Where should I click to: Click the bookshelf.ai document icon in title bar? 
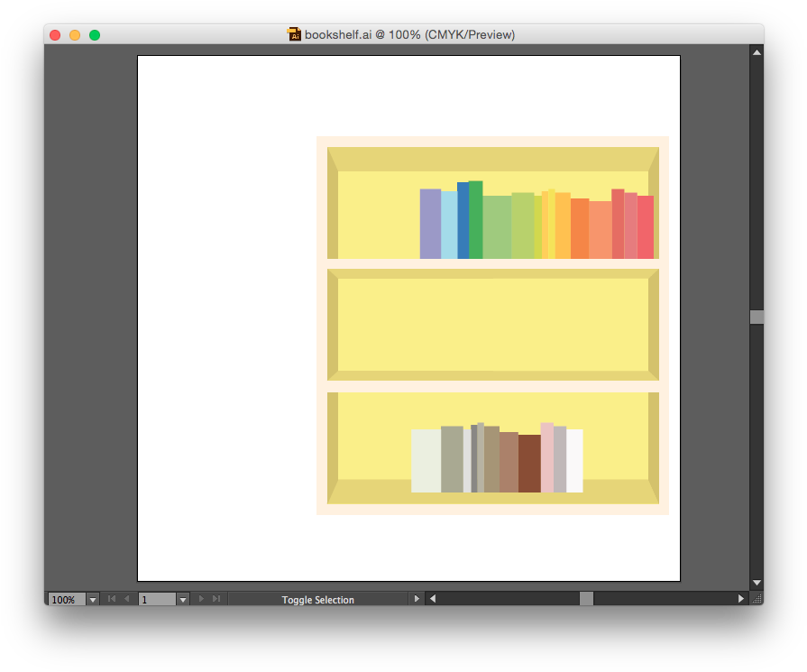click(294, 34)
